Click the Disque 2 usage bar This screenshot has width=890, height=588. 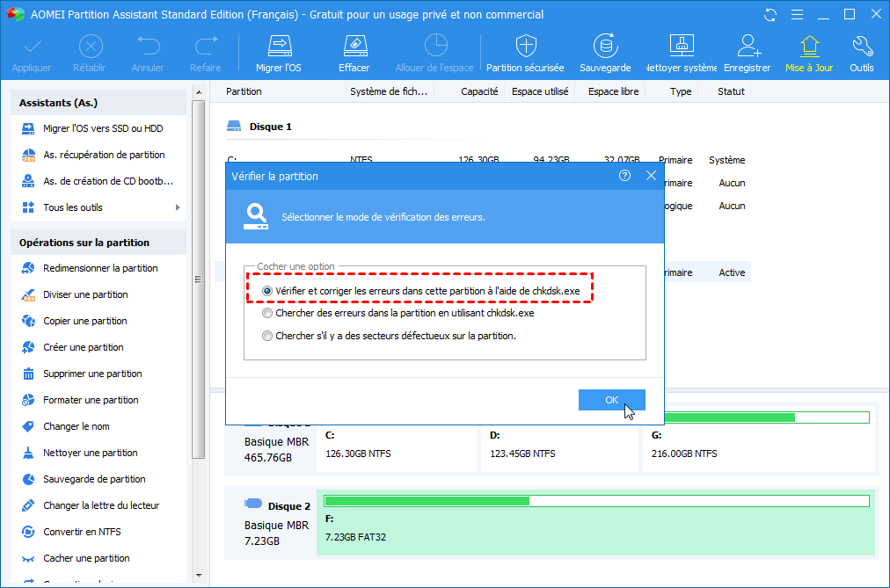coord(596,501)
